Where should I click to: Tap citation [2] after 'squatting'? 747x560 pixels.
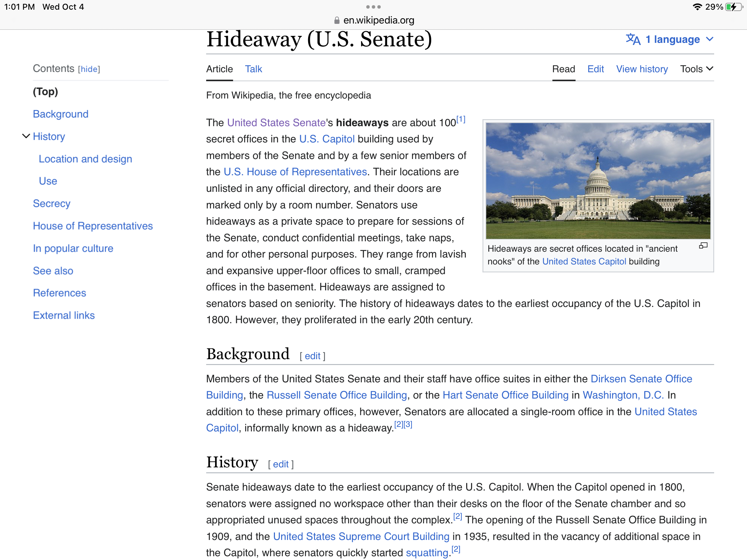click(456, 549)
